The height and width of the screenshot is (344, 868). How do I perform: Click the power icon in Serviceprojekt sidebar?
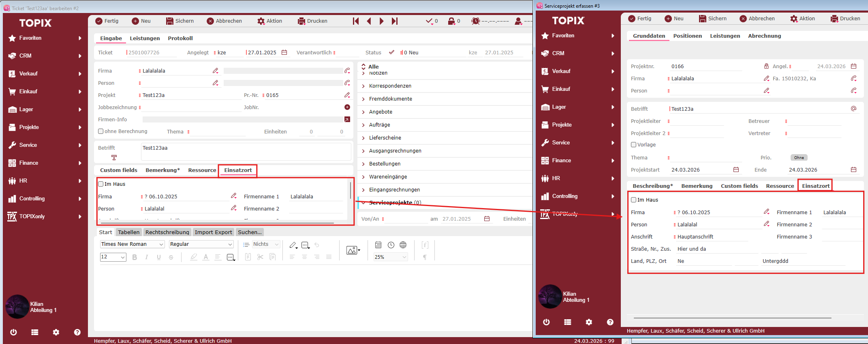click(546, 322)
